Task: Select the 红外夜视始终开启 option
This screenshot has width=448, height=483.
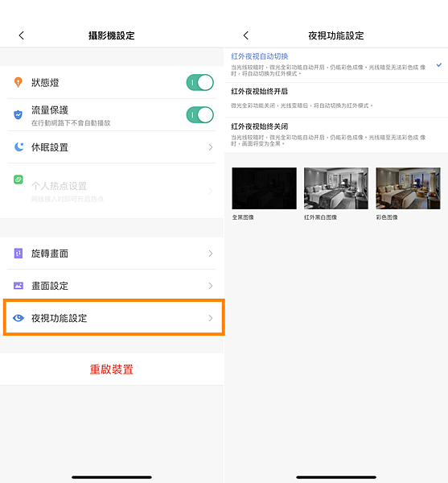Action: 336,100
